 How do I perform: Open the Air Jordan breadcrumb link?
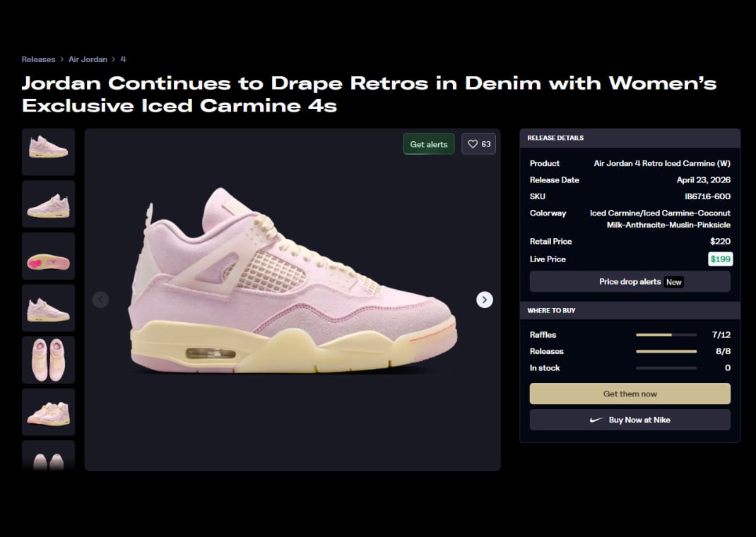(88, 59)
